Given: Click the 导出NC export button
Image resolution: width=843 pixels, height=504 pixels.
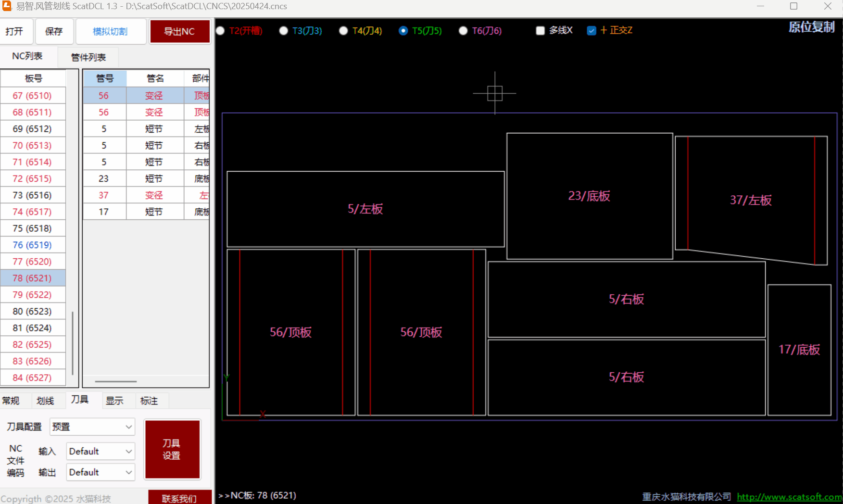Looking at the screenshot, I should 179,32.
